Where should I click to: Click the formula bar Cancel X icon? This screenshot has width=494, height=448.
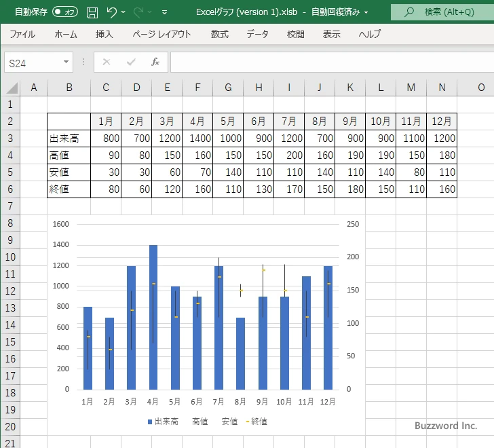pos(107,62)
